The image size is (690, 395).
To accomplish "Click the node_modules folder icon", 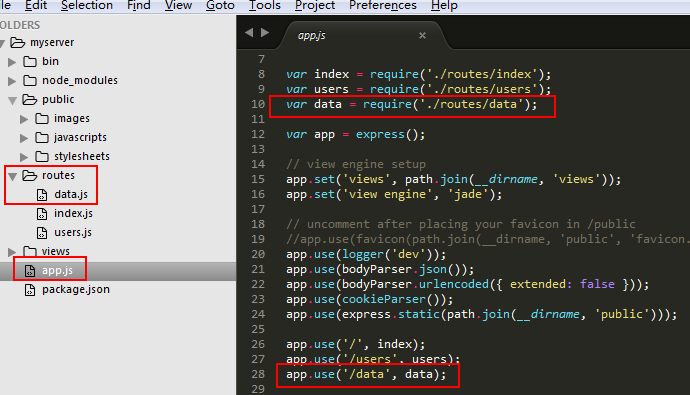I will (29, 80).
